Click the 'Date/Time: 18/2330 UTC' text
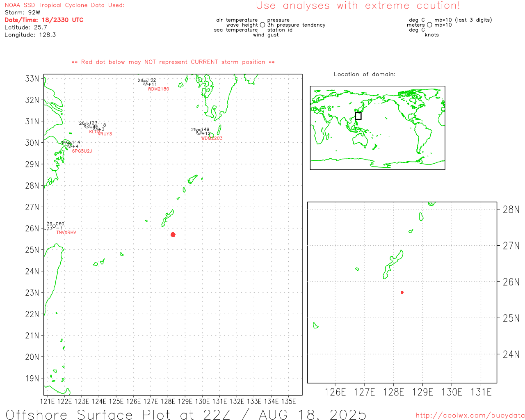 point(44,20)
